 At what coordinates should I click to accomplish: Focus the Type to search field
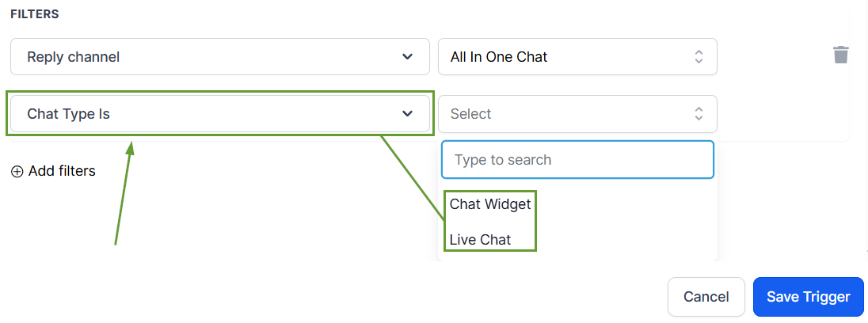577,160
